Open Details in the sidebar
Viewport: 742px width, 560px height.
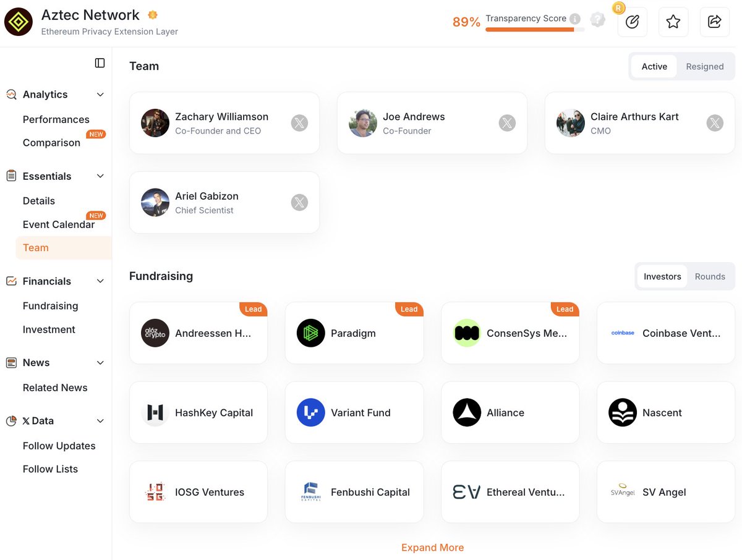pos(39,201)
